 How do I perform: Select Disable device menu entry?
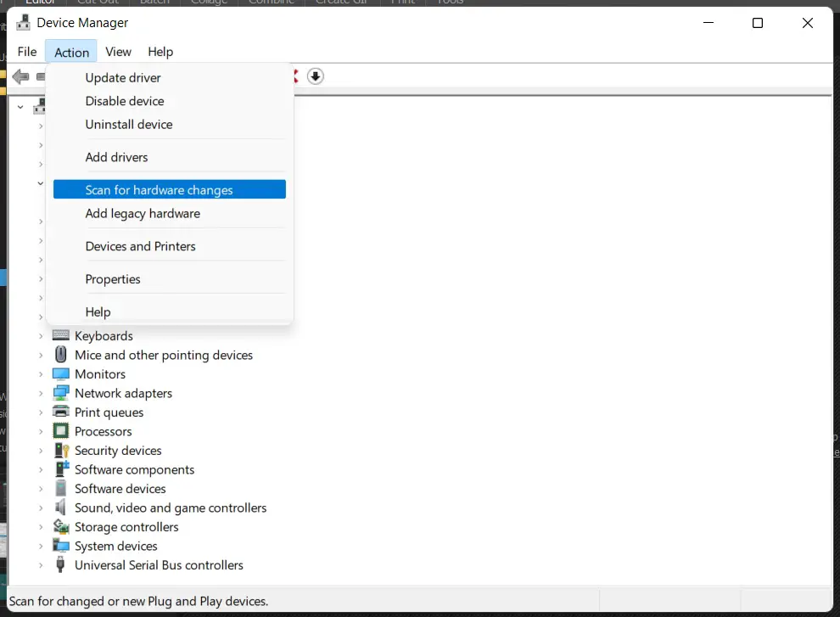[170, 101]
